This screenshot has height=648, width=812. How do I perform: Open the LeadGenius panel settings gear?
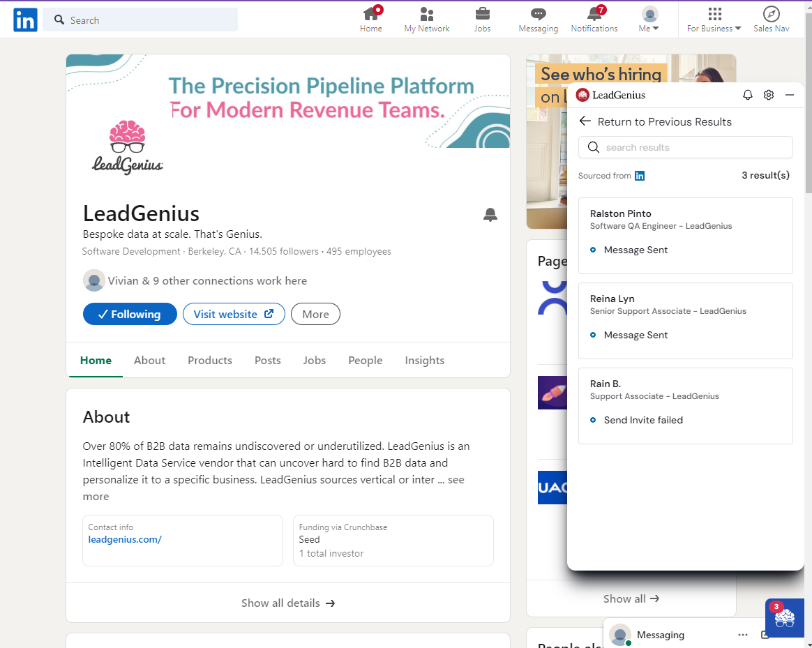coord(769,95)
